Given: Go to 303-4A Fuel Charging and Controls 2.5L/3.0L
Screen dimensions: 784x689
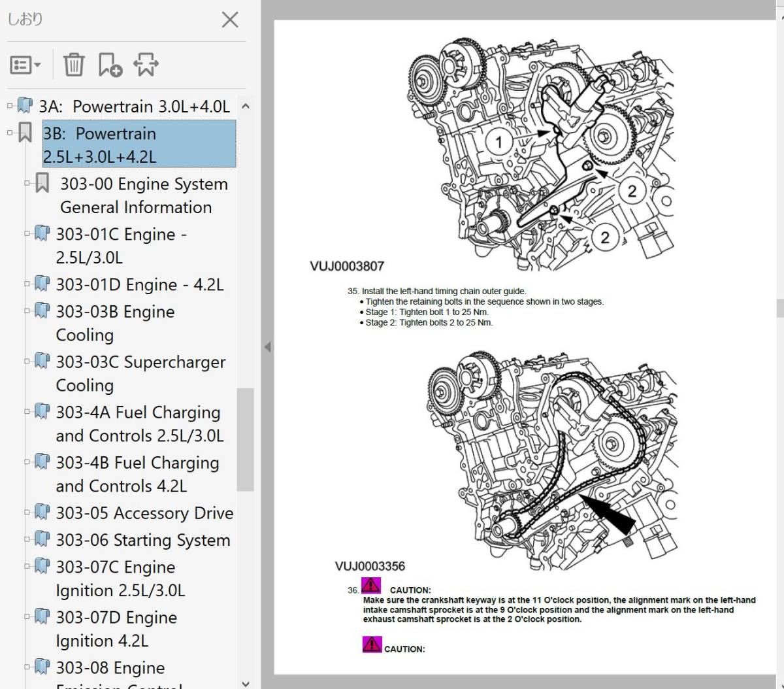Looking at the screenshot, I should (140, 424).
